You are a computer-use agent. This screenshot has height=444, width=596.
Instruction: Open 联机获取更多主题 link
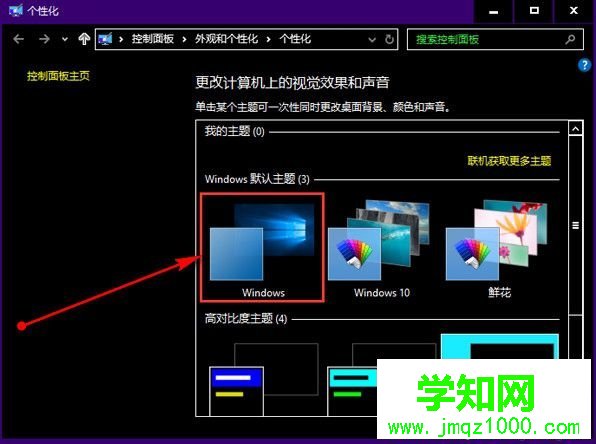[509, 161]
